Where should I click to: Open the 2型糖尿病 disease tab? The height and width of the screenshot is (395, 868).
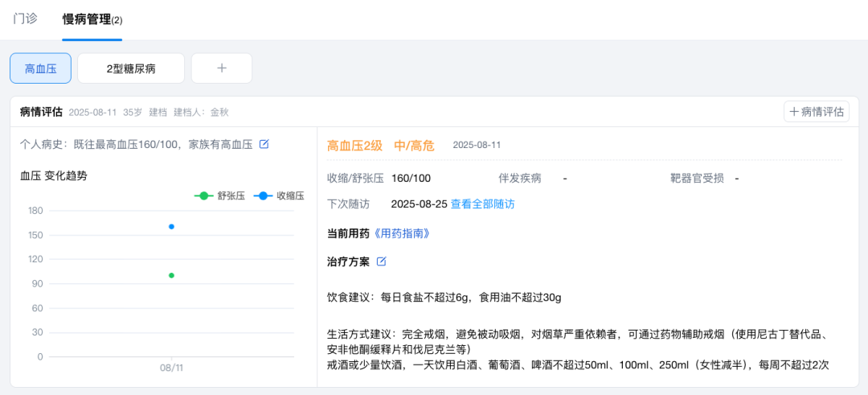[x=131, y=68]
